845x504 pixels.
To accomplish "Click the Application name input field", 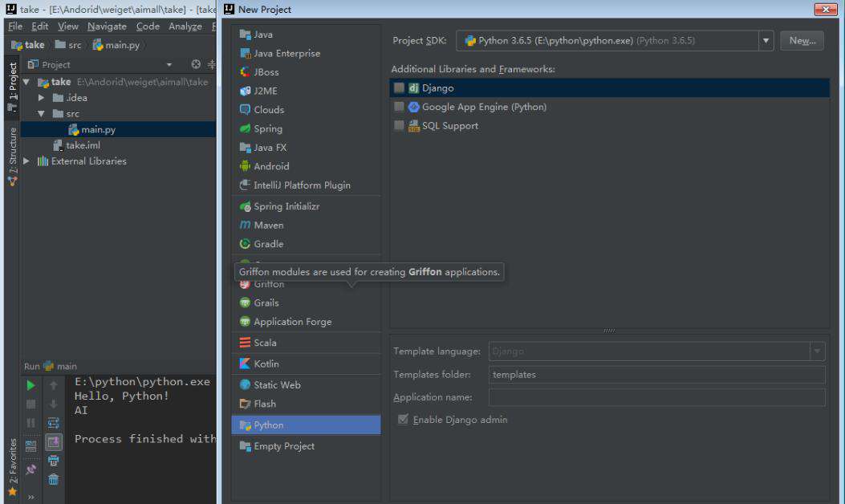I will [x=656, y=397].
